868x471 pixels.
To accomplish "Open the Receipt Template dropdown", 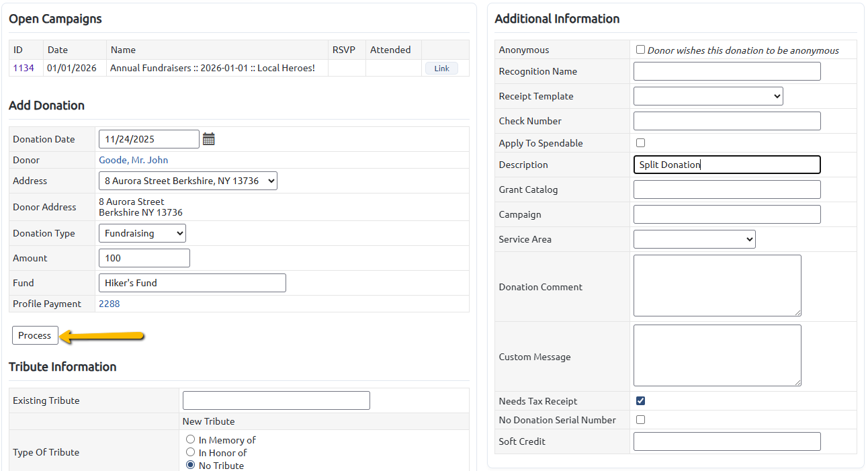I will pyautogui.click(x=708, y=96).
